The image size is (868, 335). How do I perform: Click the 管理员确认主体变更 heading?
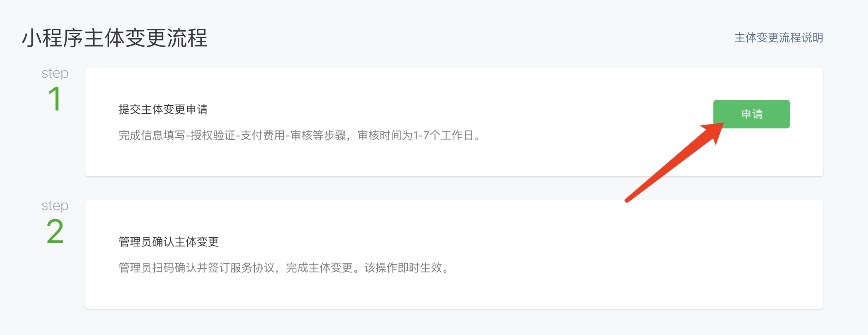(x=169, y=242)
